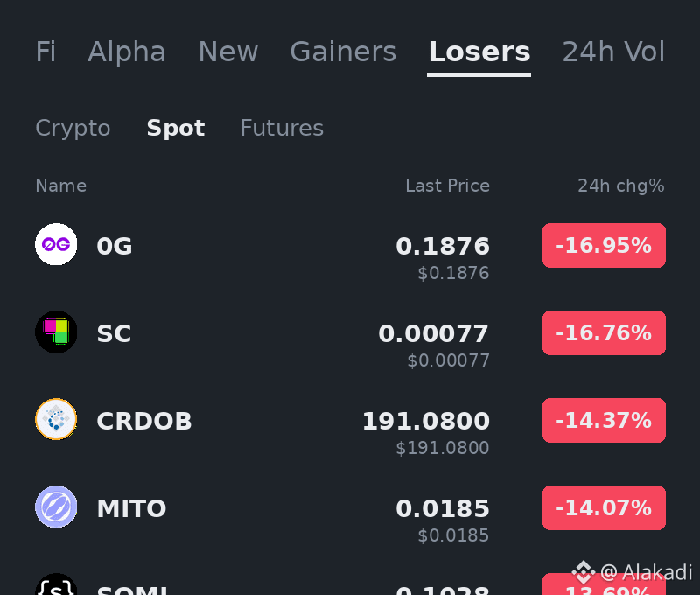700x595 pixels.
Task: Switch to the Gainers tab
Action: (x=343, y=52)
